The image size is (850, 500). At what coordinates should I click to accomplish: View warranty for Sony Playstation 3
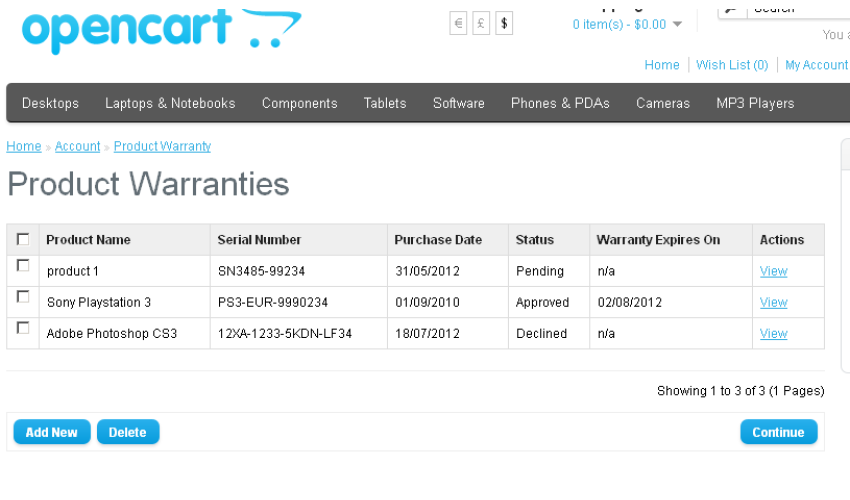coord(774,303)
